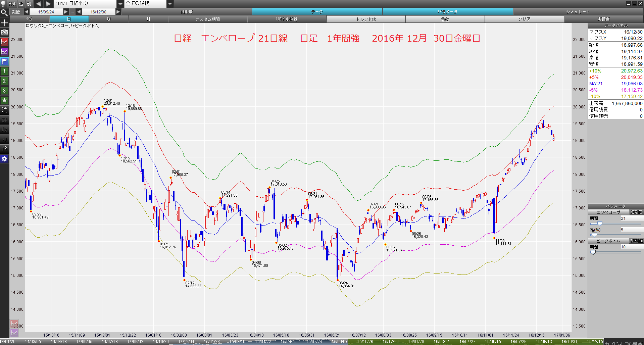Click the 追 add button
The width and height of the screenshot is (644, 345).
[21, 4]
